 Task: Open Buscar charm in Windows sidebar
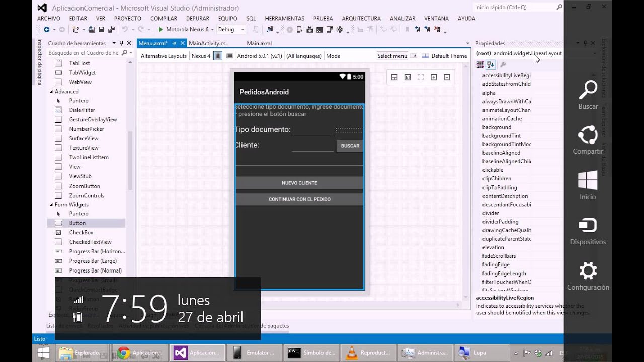[588, 96]
